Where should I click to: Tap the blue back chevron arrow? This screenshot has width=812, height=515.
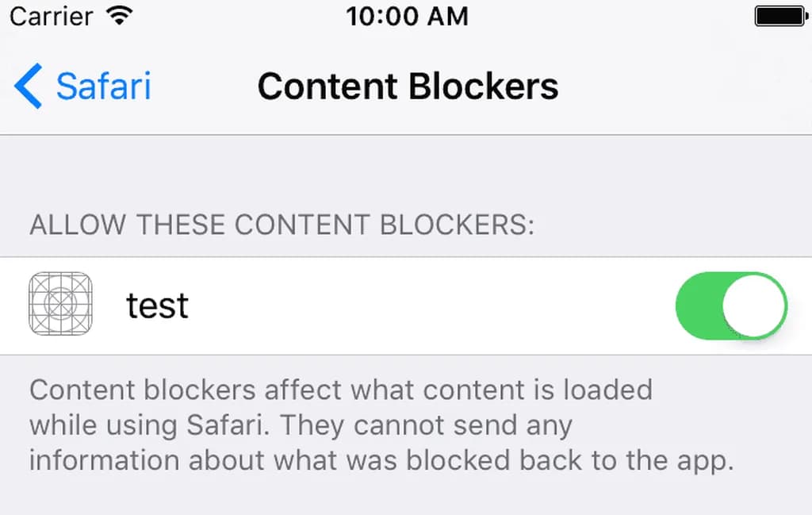[28, 86]
